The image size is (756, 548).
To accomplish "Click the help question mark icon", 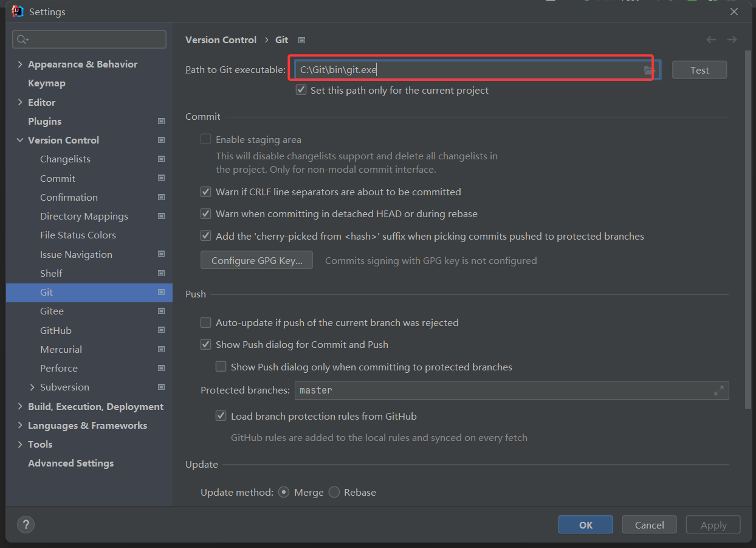I will pyautogui.click(x=26, y=524).
